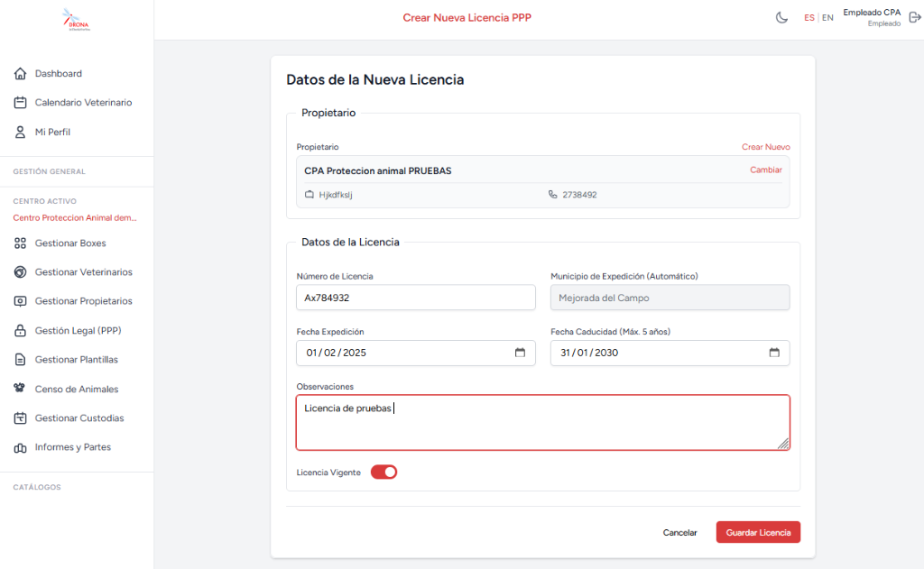Switch language to EN
This screenshot has width=924, height=569.
[x=827, y=18]
